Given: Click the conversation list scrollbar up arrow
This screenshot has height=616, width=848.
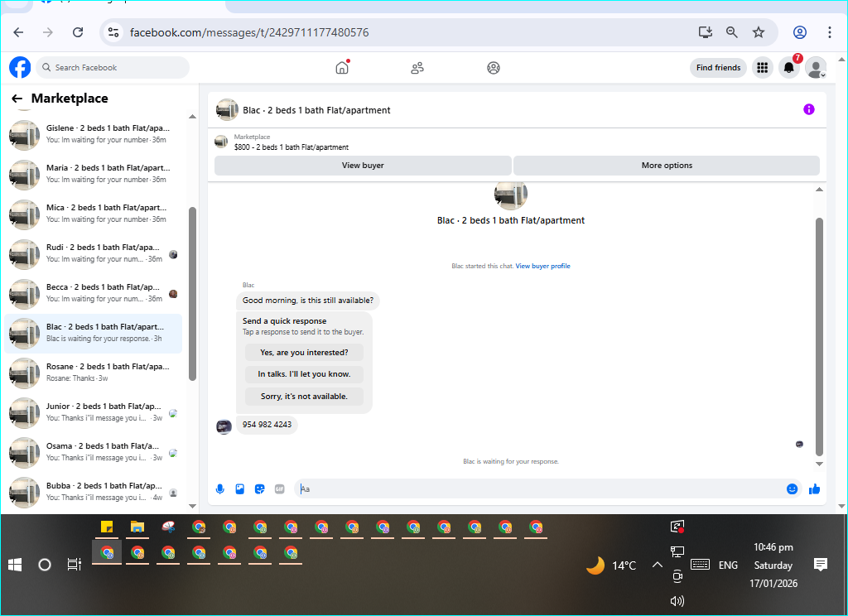Looking at the screenshot, I should (x=192, y=116).
